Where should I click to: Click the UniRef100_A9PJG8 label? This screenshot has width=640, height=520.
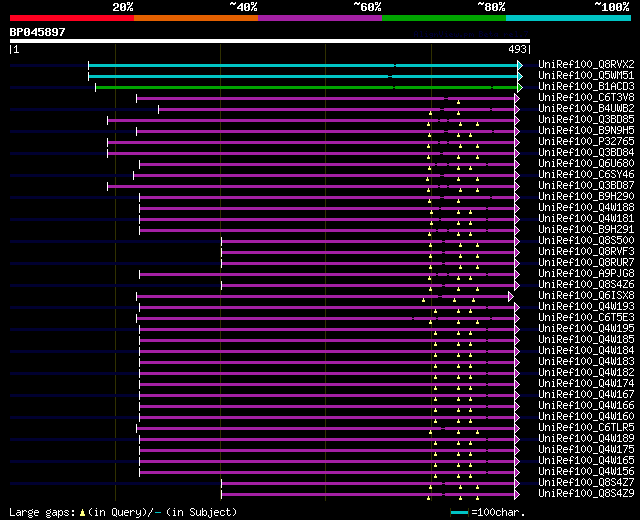586,274
